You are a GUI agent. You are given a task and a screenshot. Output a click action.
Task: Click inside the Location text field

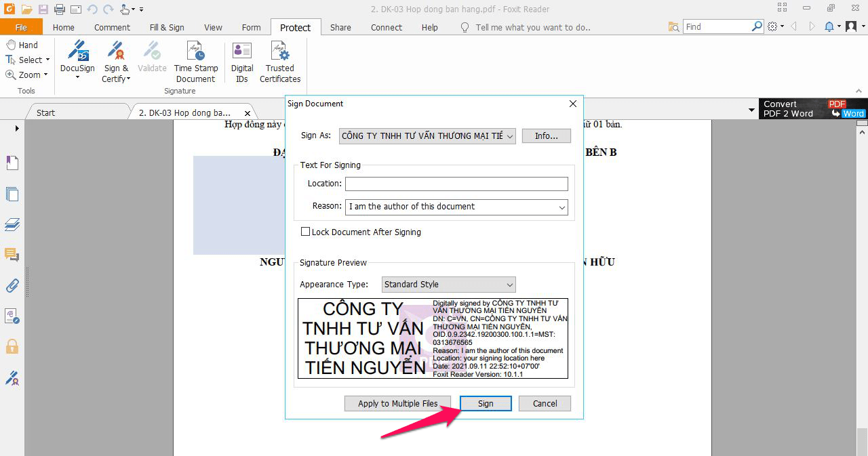[x=454, y=183]
